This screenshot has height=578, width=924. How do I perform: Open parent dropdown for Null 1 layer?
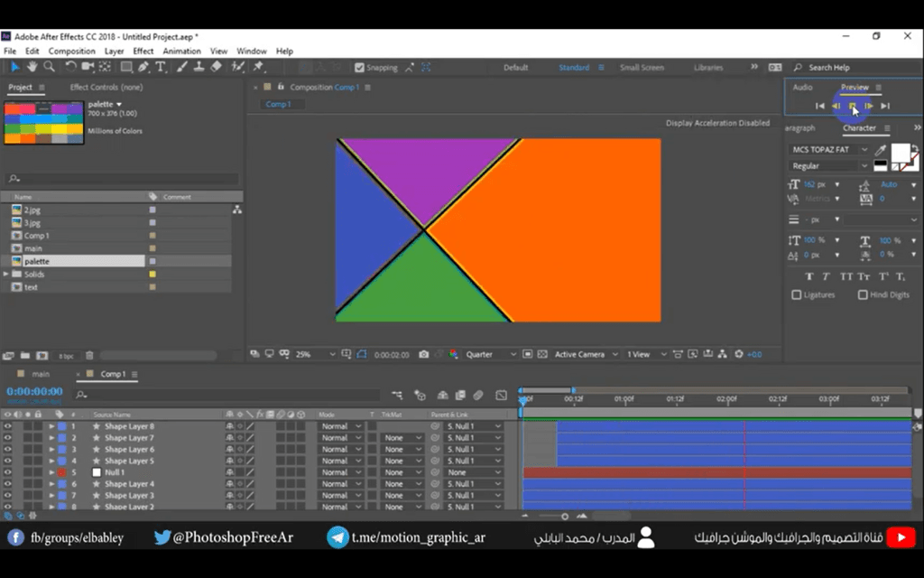coord(475,472)
